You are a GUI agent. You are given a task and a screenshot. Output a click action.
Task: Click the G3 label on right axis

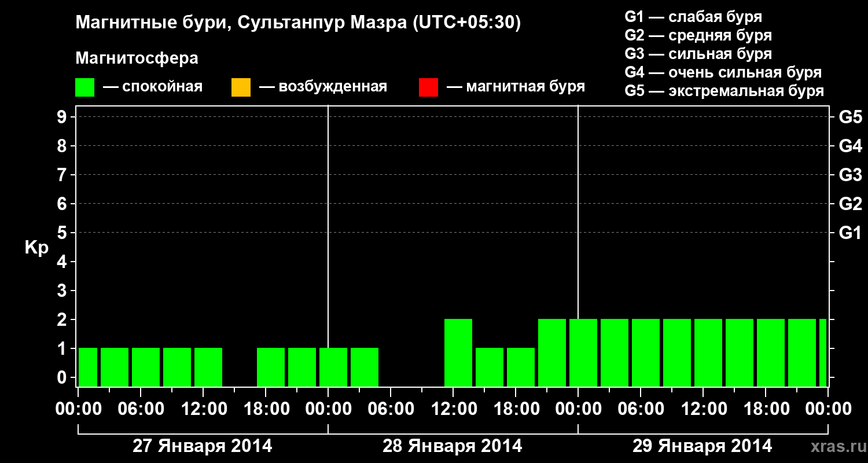pyautogui.click(x=851, y=175)
